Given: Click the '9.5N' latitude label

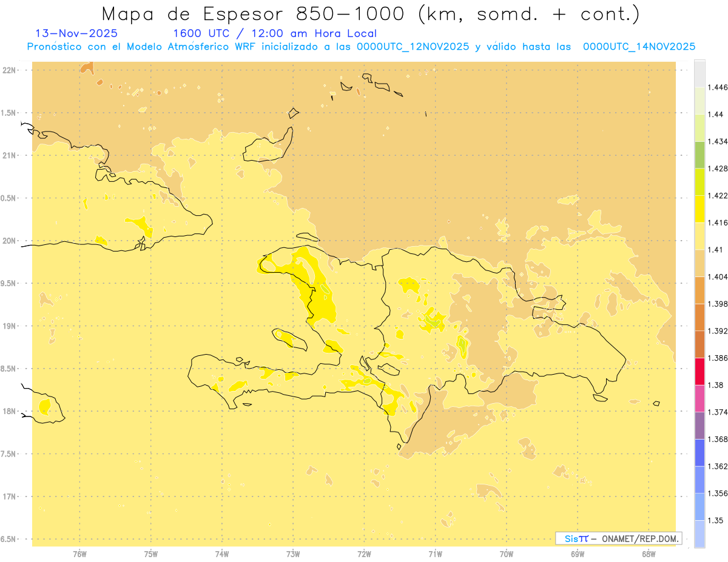Looking at the screenshot, I should click(9, 283).
